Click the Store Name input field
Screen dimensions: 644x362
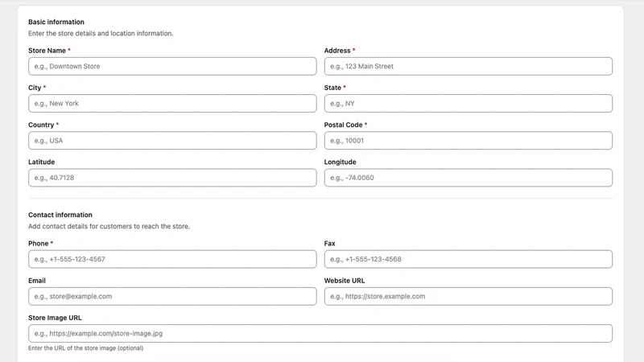pos(172,66)
